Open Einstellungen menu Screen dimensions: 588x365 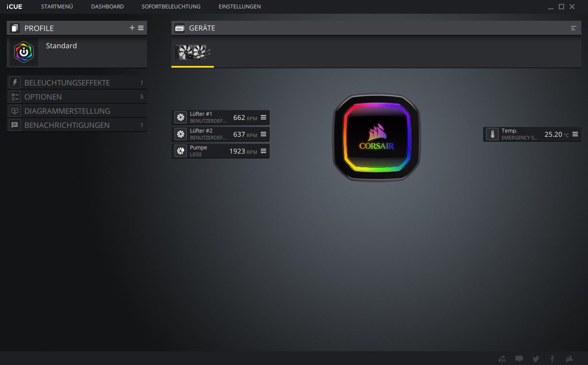[x=240, y=7]
